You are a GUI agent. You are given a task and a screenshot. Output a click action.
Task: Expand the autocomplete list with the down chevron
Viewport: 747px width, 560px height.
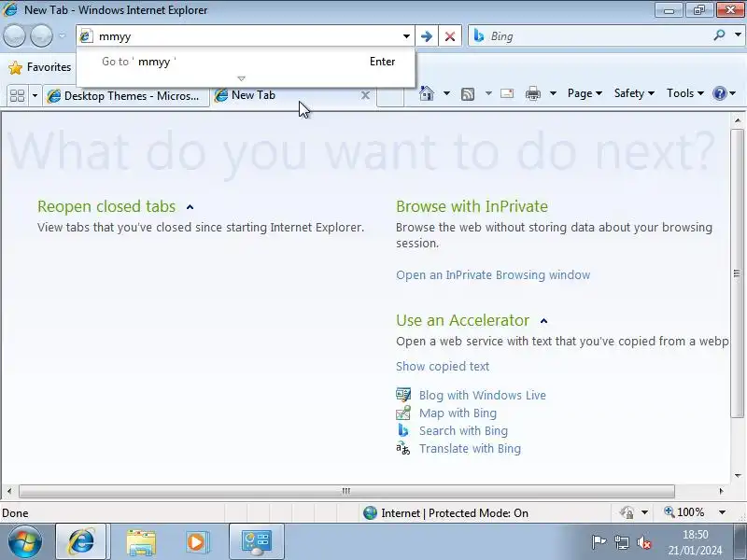(242, 78)
